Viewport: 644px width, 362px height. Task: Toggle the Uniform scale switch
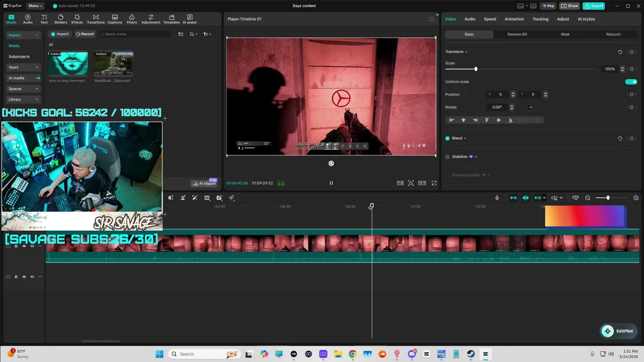[631, 82]
